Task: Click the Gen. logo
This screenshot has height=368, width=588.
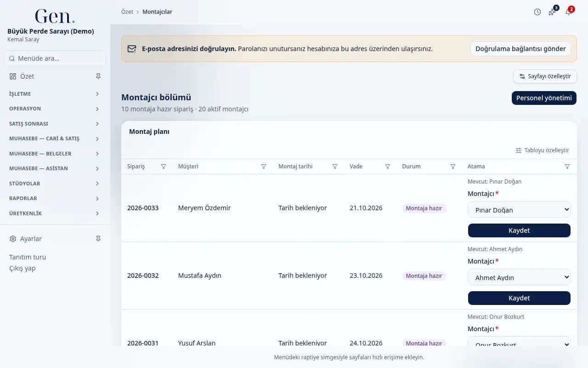Action: pyautogui.click(x=55, y=17)
